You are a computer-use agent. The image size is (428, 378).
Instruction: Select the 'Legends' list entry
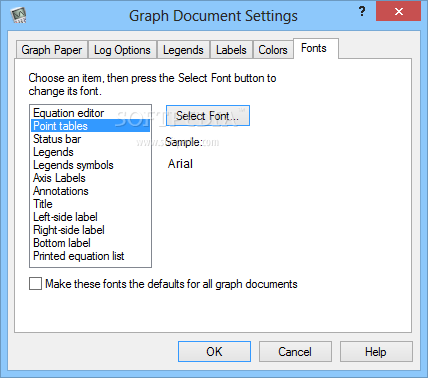90,152
